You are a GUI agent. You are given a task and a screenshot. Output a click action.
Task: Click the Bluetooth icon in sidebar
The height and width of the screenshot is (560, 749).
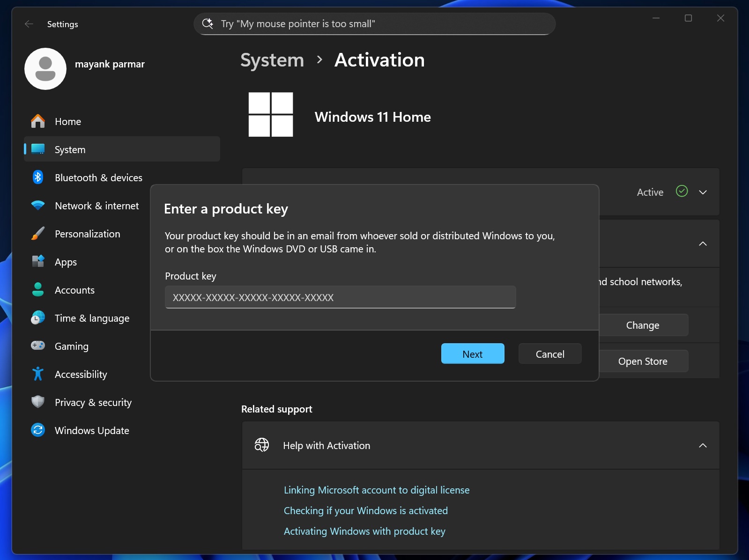(38, 177)
